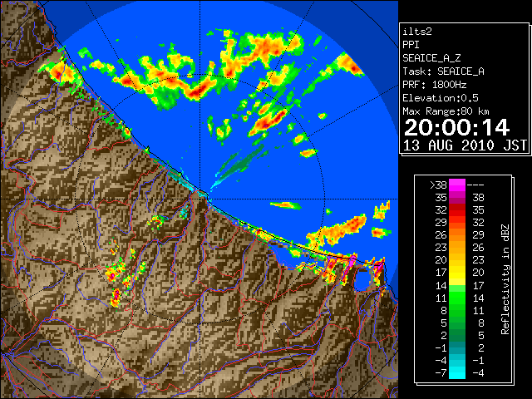Click the "---" legend label

point(475,185)
